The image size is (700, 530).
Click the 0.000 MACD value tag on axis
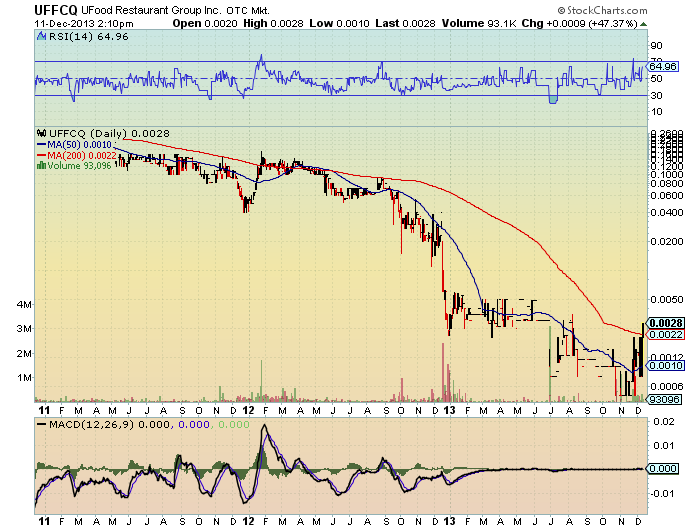point(663,468)
